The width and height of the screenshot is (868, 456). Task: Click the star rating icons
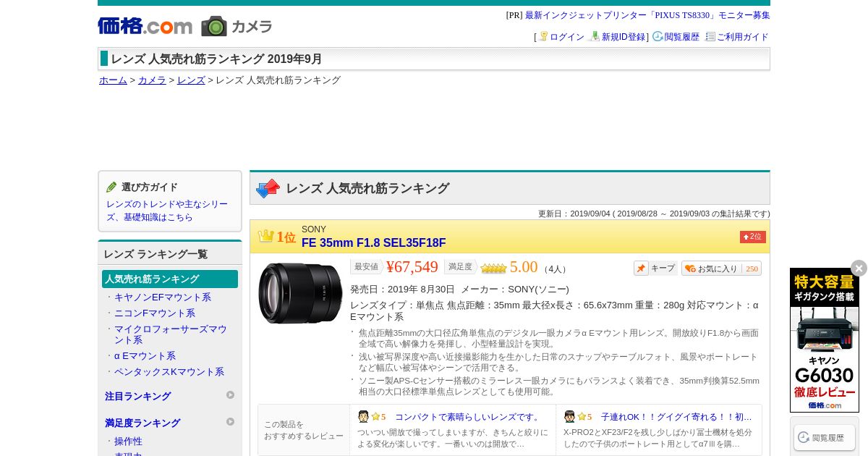tap(493, 268)
